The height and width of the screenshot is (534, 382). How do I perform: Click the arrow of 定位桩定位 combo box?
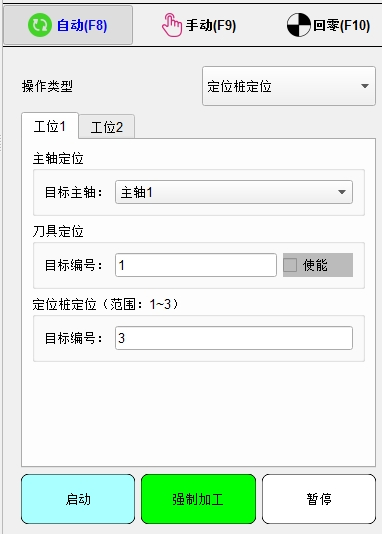point(365,86)
